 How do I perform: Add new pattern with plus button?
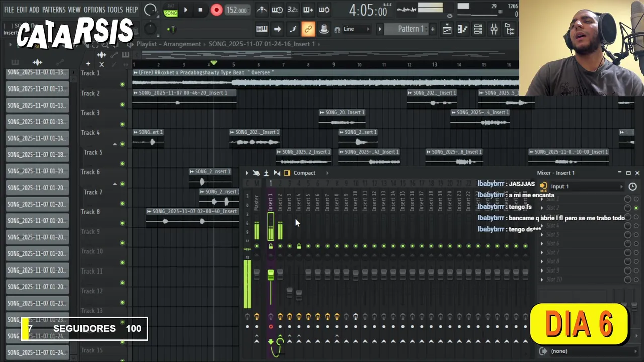pos(433,29)
